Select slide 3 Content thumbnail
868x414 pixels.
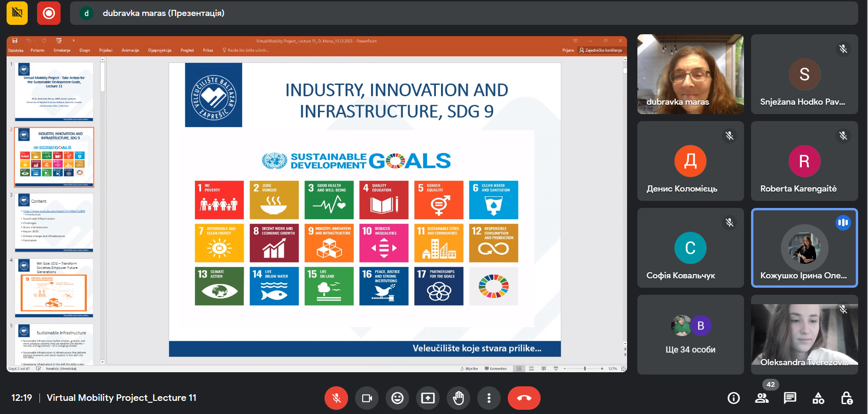tap(54, 222)
